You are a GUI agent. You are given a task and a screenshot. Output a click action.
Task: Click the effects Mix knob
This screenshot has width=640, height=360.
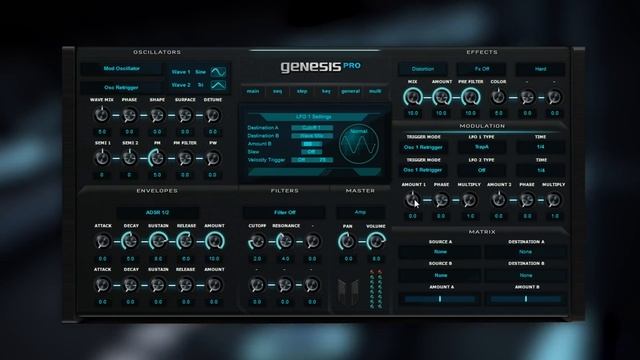tap(413, 97)
